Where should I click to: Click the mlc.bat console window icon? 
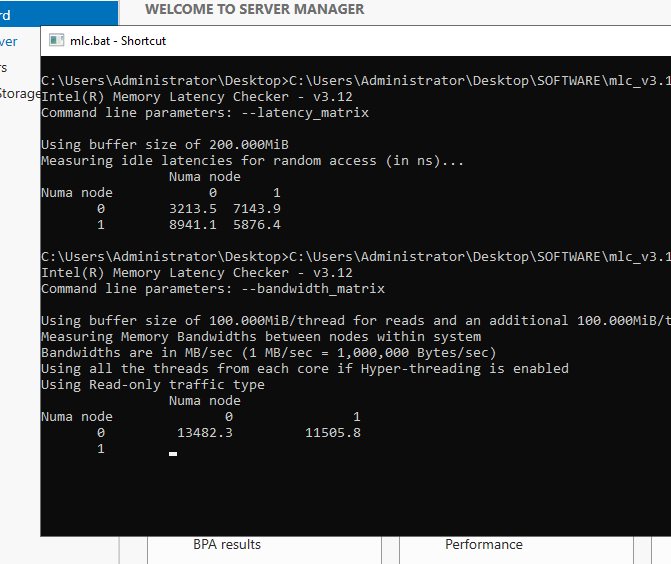click(x=56, y=40)
